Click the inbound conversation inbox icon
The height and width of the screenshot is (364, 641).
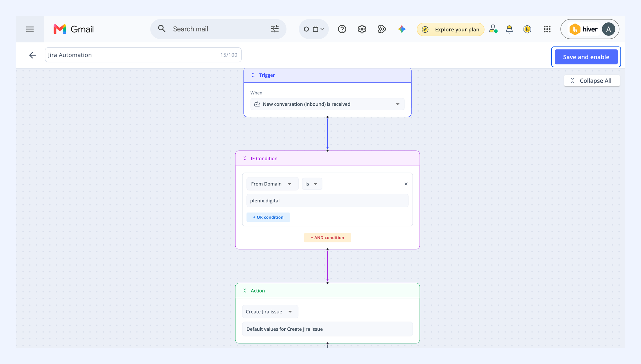(257, 104)
